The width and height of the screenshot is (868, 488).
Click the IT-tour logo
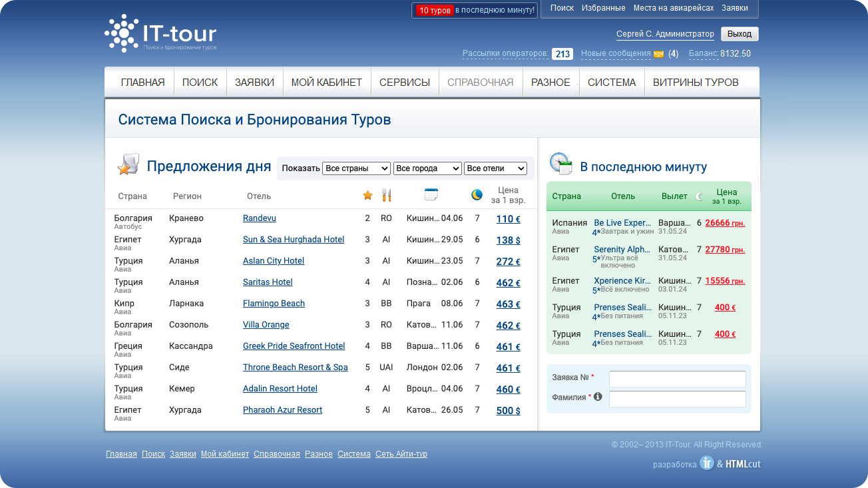[x=160, y=33]
